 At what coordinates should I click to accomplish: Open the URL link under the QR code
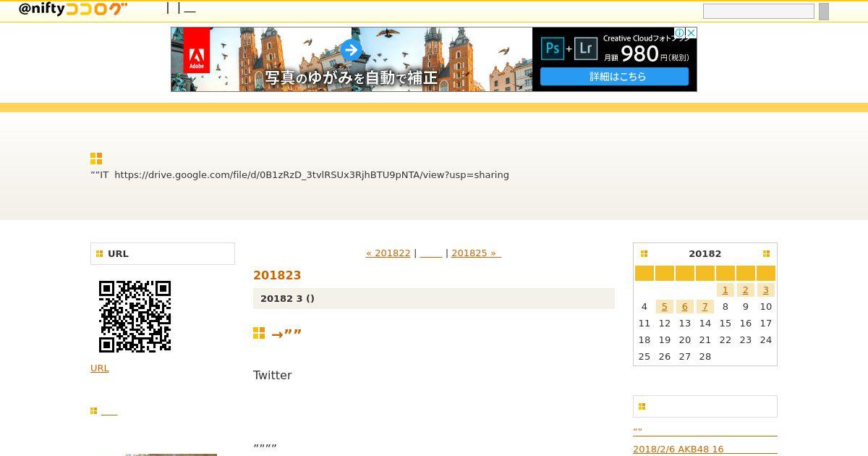point(100,368)
